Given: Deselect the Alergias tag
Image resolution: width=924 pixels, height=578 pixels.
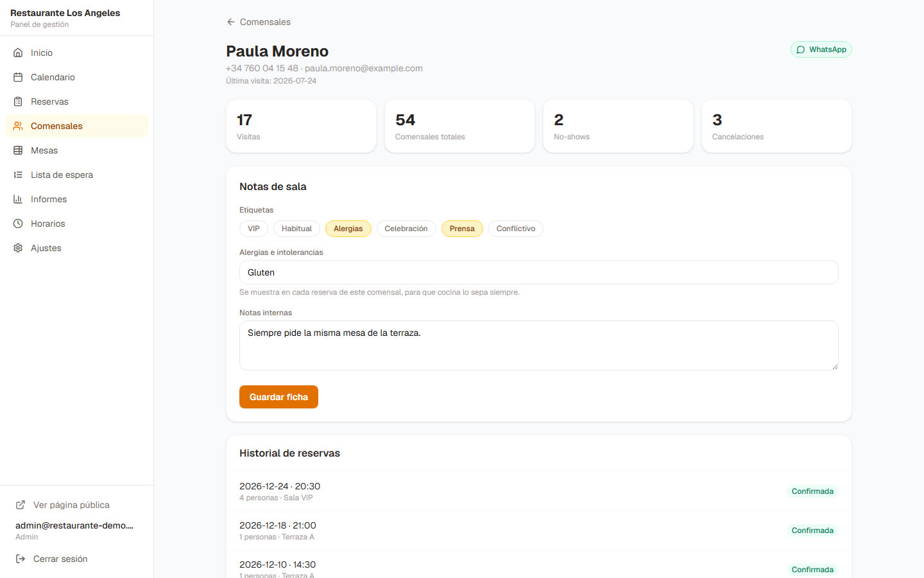Looking at the screenshot, I should (x=348, y=229).
